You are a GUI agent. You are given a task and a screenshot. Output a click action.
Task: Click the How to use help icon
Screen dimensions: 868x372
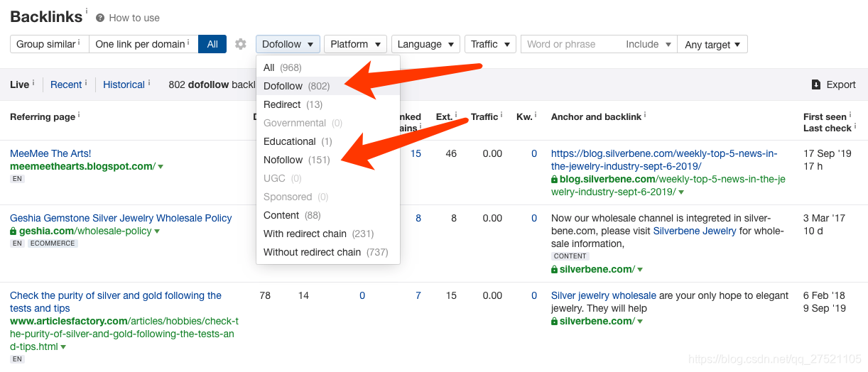point(100,18)
